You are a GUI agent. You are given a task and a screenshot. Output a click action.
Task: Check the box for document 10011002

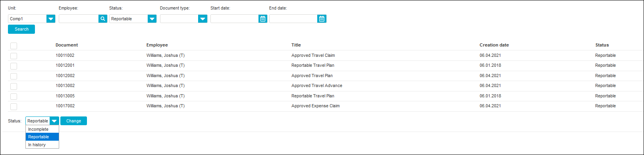(x=14, y=56)
